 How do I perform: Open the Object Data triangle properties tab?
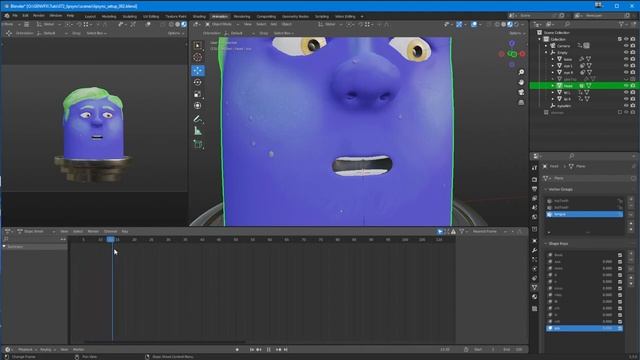pyautogui.click(x=535, y=288)
